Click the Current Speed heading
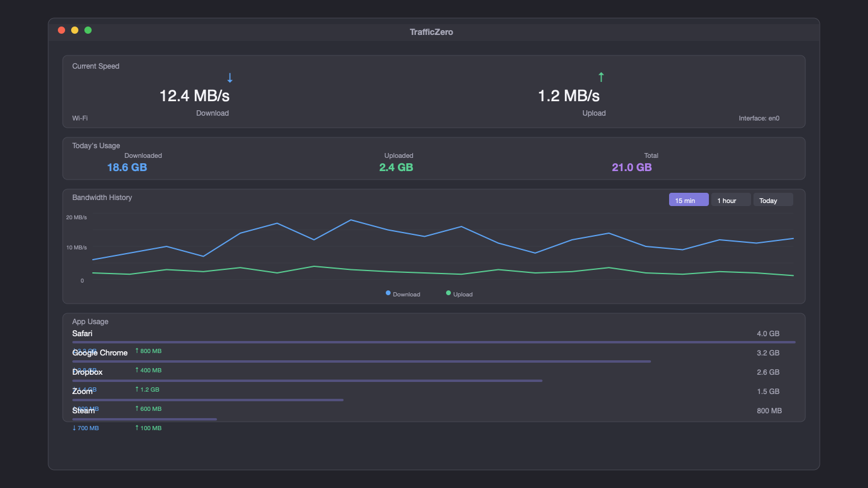 [x=96, y=66]
